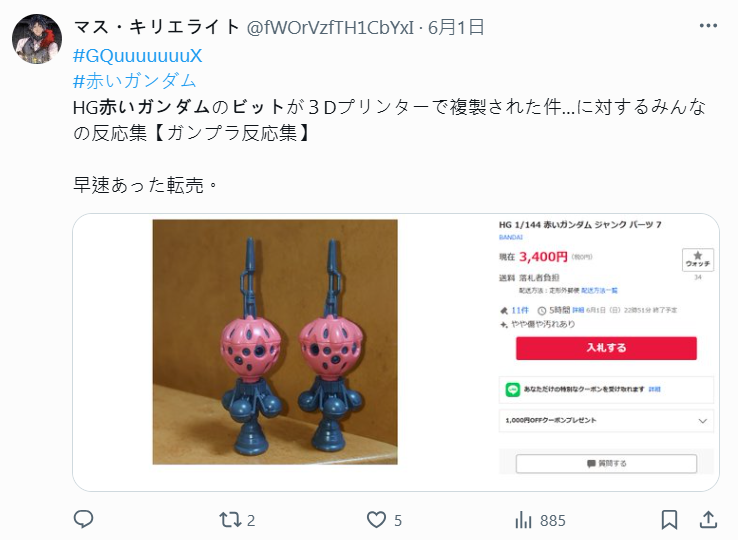Click the 質問する question button
Screen dimensions: 738x540
606,464
